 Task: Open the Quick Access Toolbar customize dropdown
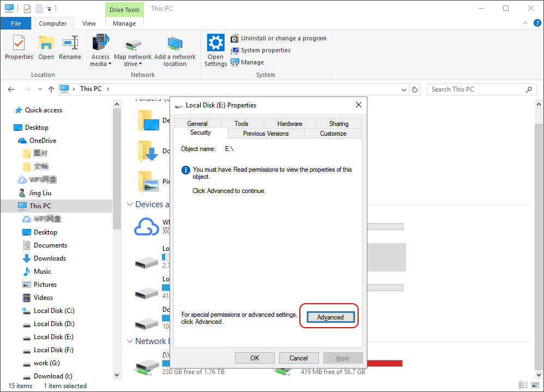(49, 9)
